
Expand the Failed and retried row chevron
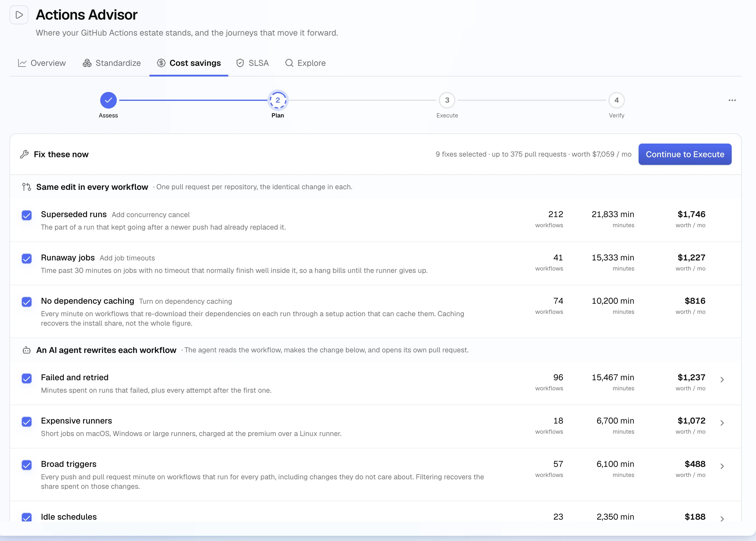(722, 380)
